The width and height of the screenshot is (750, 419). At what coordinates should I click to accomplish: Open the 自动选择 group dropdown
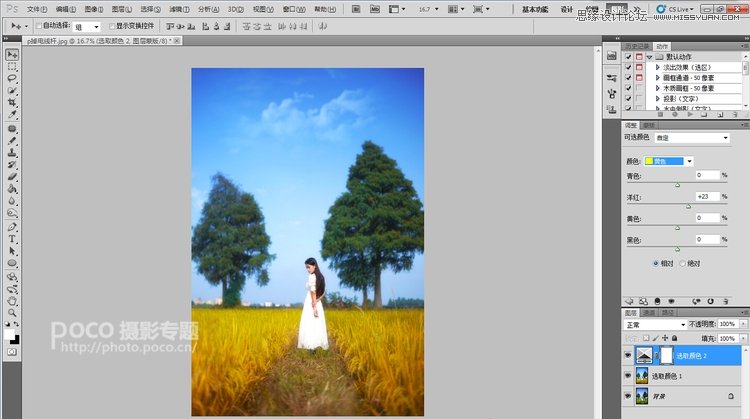[87, 27]
